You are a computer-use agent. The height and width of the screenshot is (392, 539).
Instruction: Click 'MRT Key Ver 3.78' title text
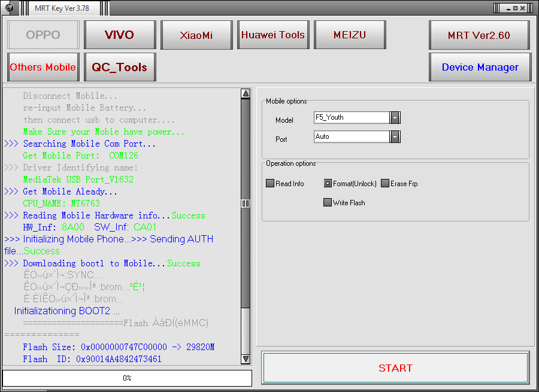tap(62, 8)
